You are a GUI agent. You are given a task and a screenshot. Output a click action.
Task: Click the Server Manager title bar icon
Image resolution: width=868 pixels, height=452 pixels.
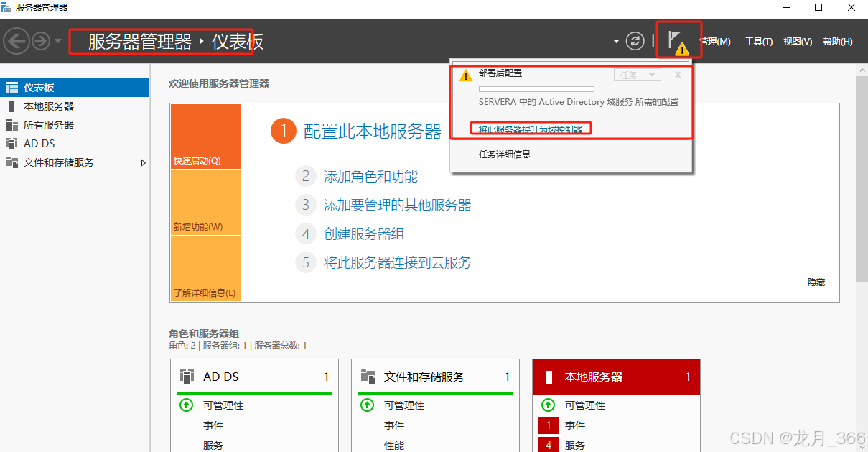7,8
